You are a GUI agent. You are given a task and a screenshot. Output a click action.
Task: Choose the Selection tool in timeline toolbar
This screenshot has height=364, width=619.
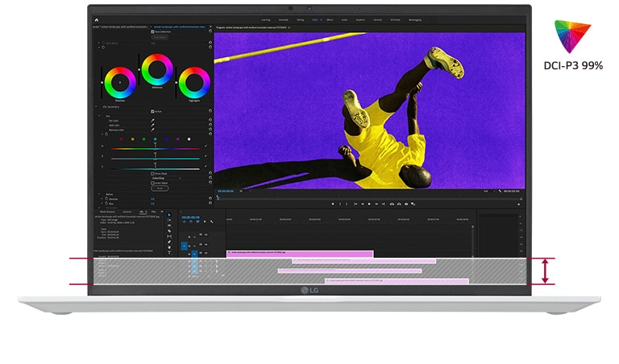[169, 215]
